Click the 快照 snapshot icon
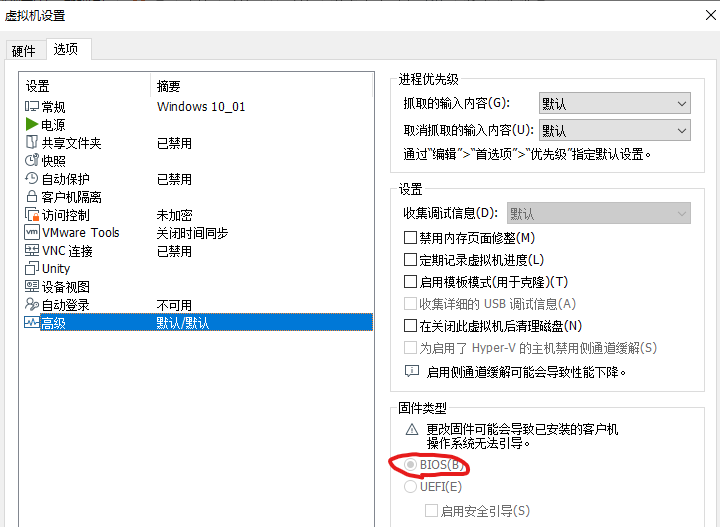The image size is (720, 527). [32, 160]
